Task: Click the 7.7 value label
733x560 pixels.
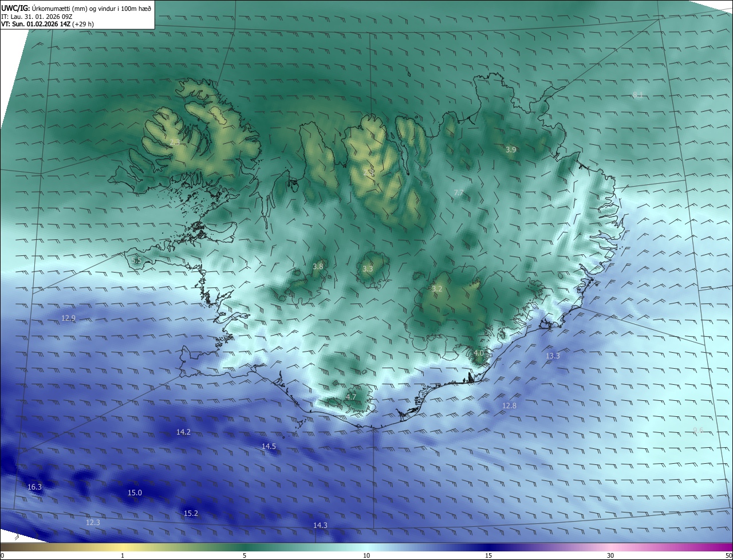Action: (458, 193)
